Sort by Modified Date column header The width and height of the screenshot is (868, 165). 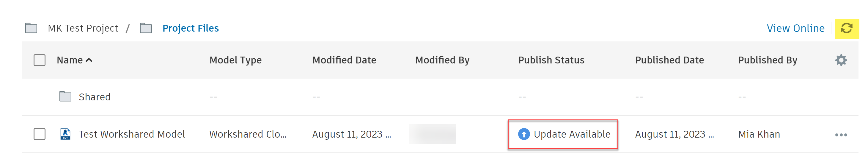(x=344, y=60)
